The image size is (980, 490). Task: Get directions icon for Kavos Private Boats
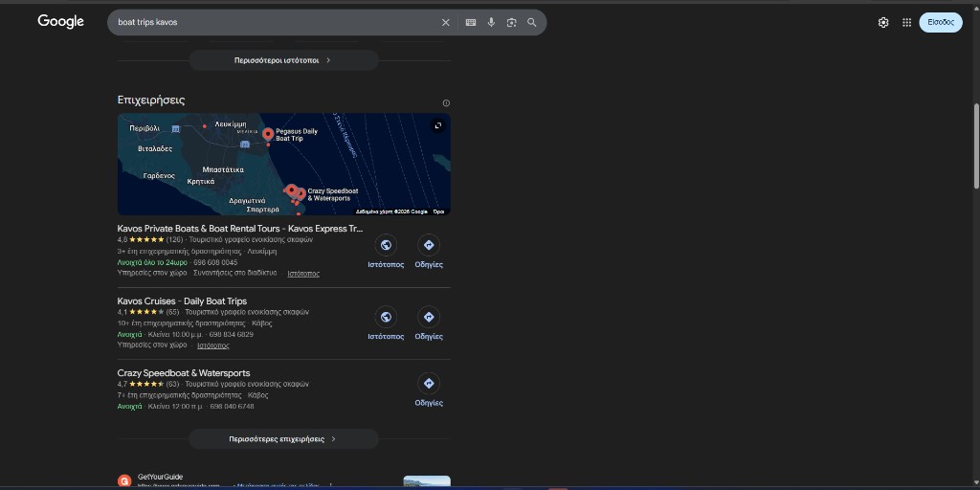point(429,245)
